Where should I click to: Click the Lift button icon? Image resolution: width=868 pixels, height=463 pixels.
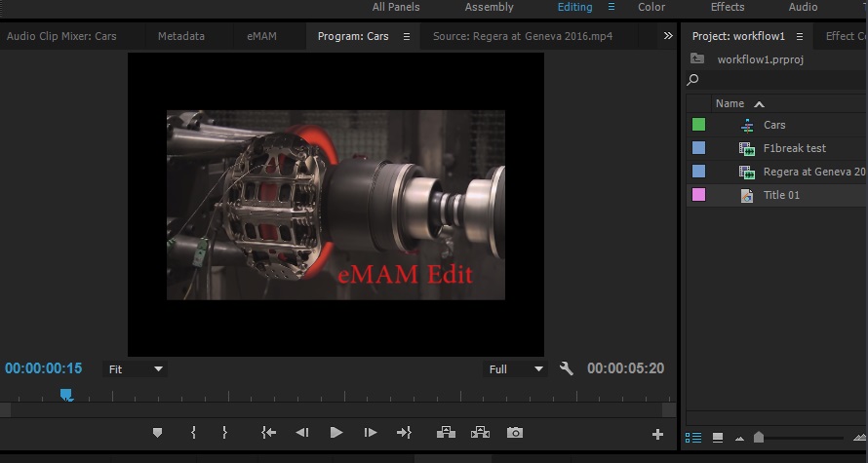446,433
